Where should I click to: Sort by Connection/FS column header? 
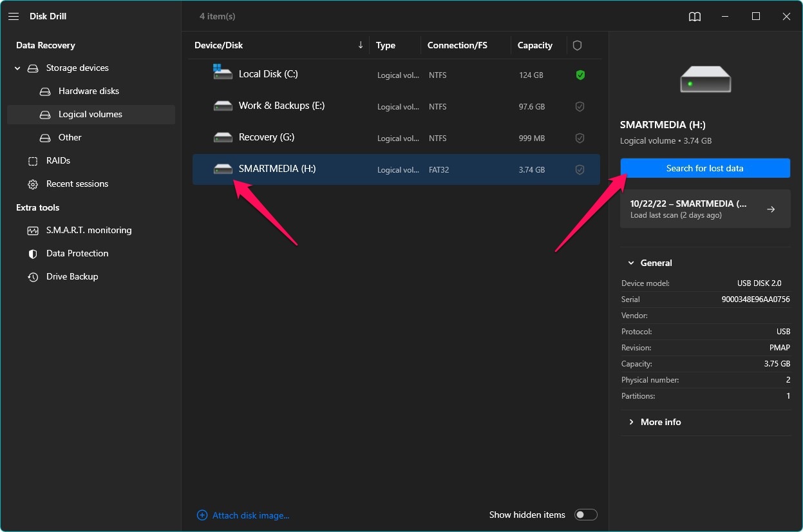click(x=457, y=46)
